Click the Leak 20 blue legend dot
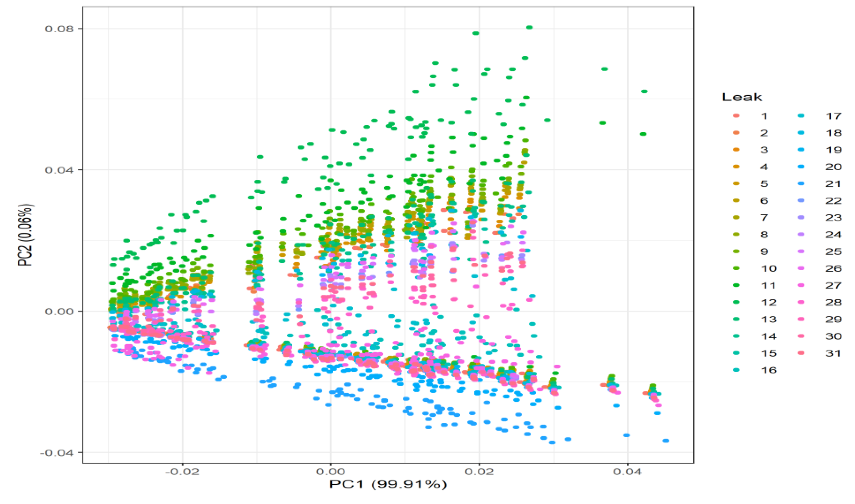 [x=802, y=167]
